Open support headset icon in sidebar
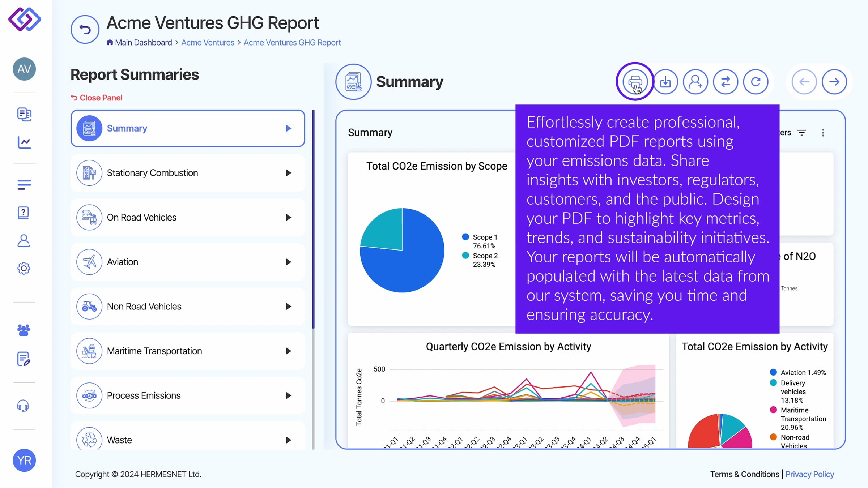The image size is (868, 488). (x=24, y=406)
